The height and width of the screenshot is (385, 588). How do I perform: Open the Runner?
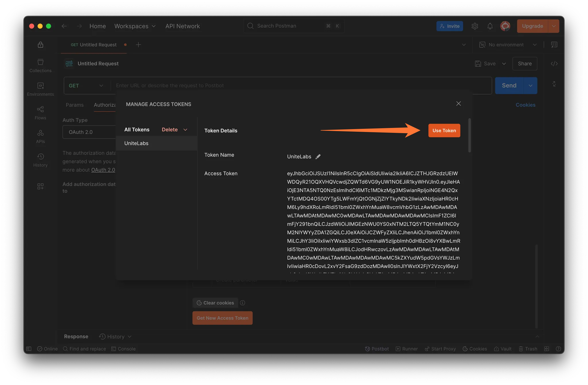(407, 349)
